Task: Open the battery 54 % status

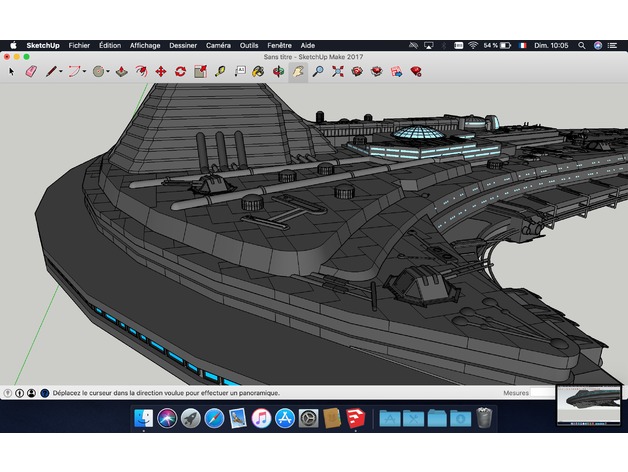Action: (x=497, y=45)
